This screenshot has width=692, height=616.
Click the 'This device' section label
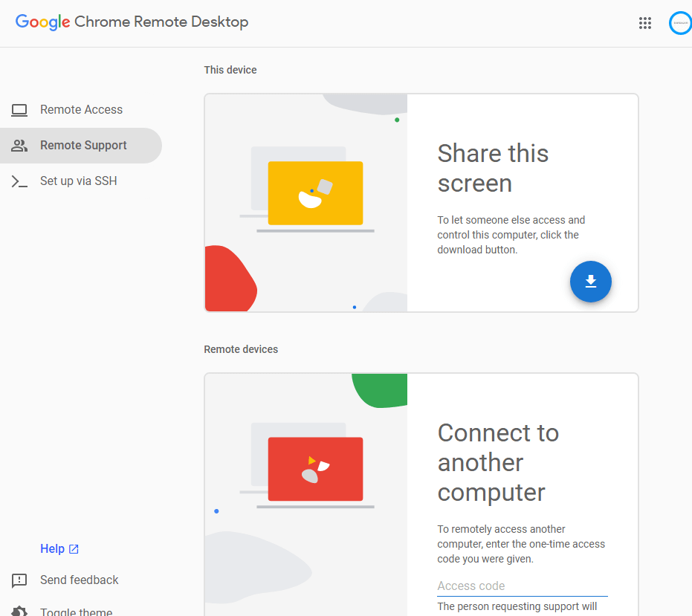click(230, 70)
